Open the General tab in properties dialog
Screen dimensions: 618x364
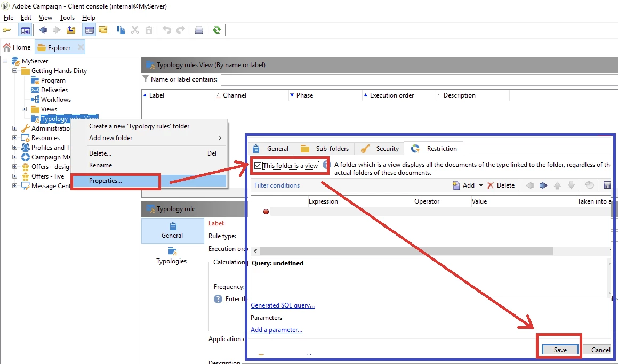(271, 149)
